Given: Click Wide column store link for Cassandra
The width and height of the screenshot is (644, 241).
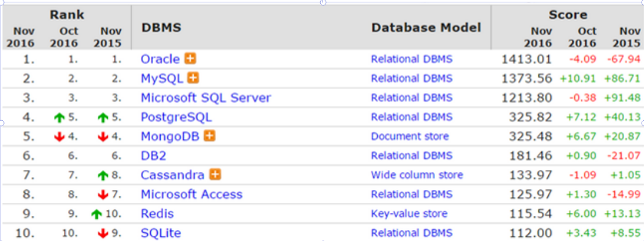Looking at the screenshot, I should pyautogui.click(x=417, y=175).
